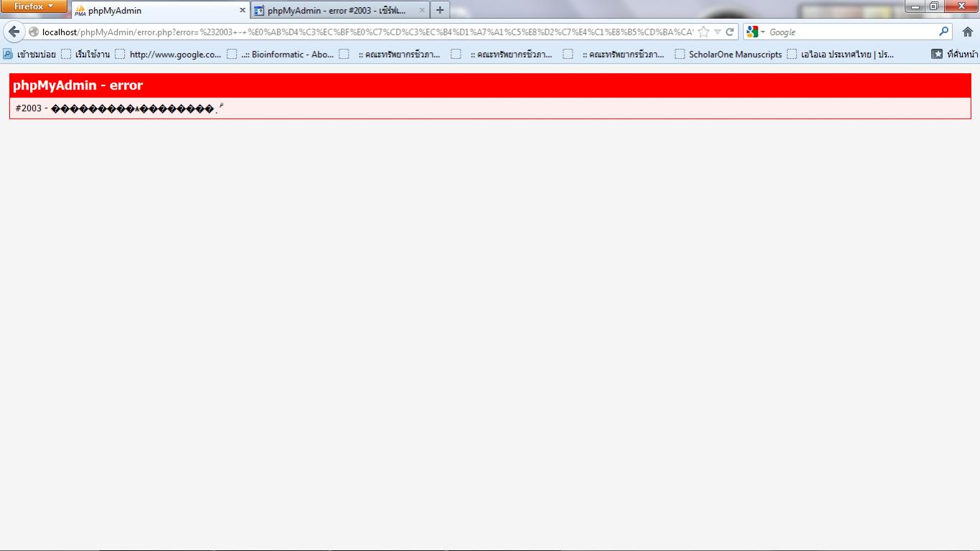Click the phpMyAdmin - error heading

click(77, 85)
